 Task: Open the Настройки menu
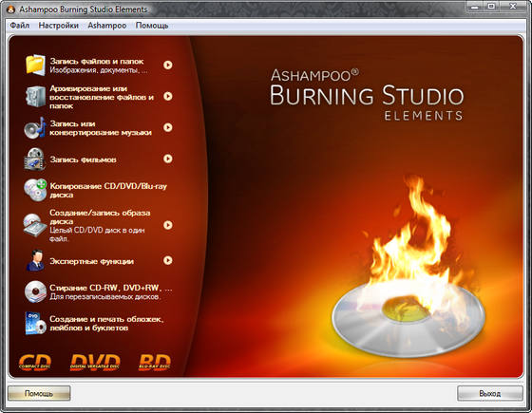(58, 26)
